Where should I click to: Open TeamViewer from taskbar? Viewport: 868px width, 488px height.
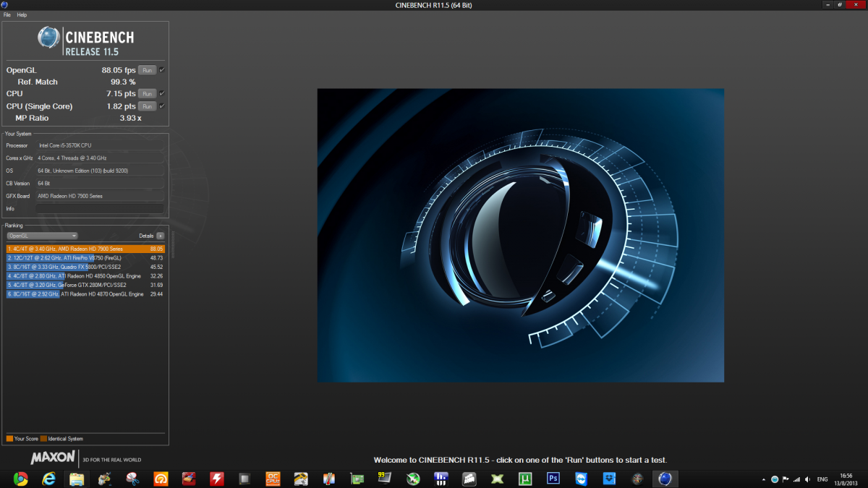(582, 479)
